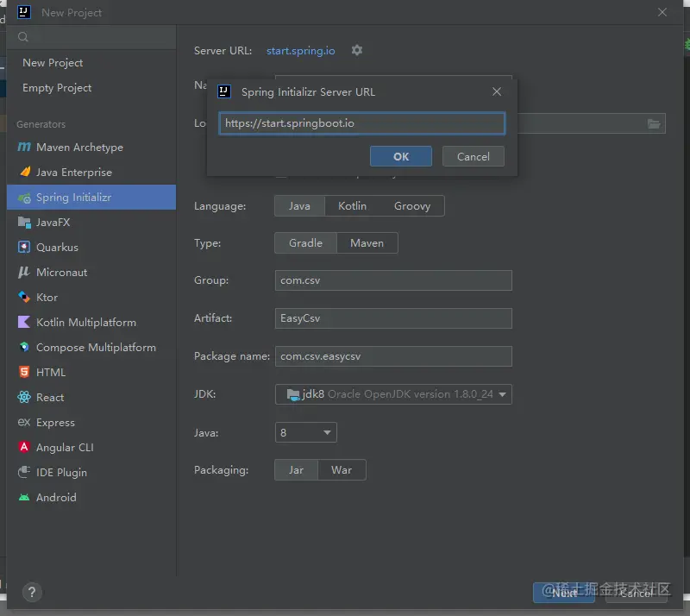Select War packaging

(342, 470)
